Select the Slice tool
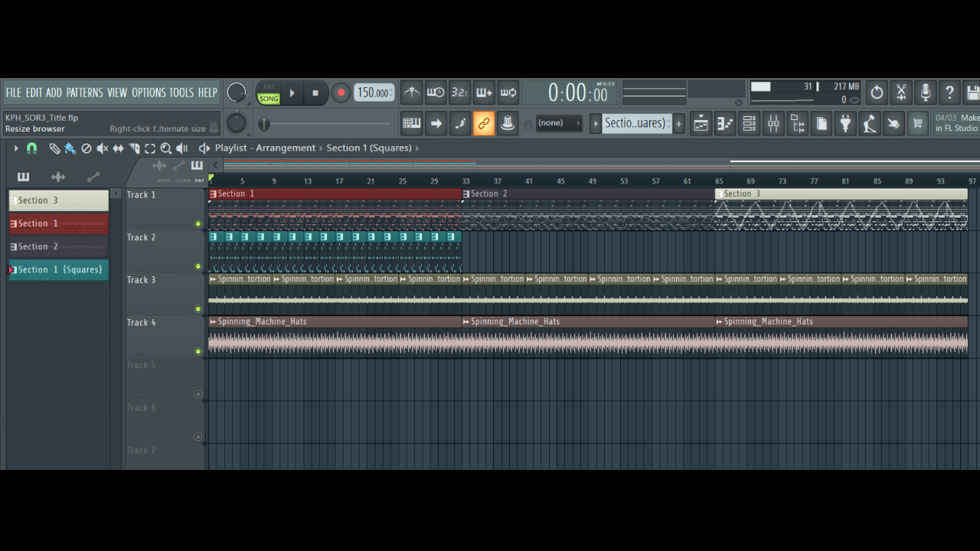Viewport: 980px width, 551px height. point(135,148)
